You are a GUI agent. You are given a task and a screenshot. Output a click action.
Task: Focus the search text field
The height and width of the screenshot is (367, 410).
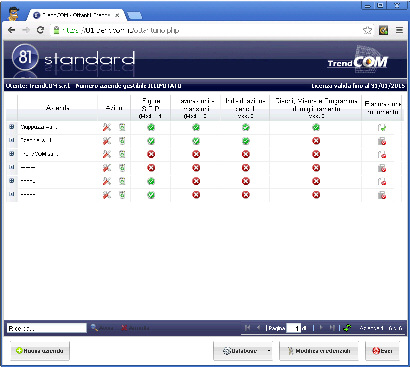tap(47, 328)
